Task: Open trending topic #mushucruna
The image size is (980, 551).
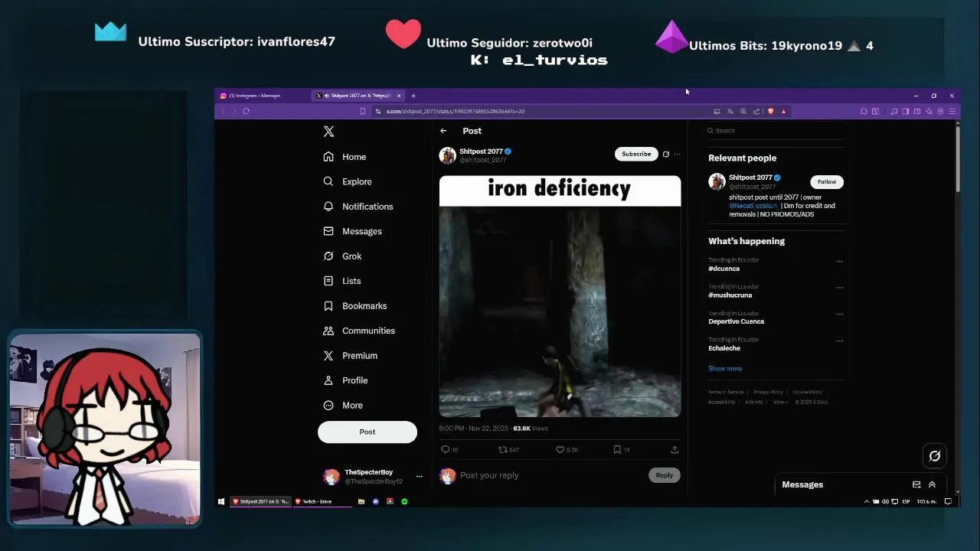Action: [730, 295]
